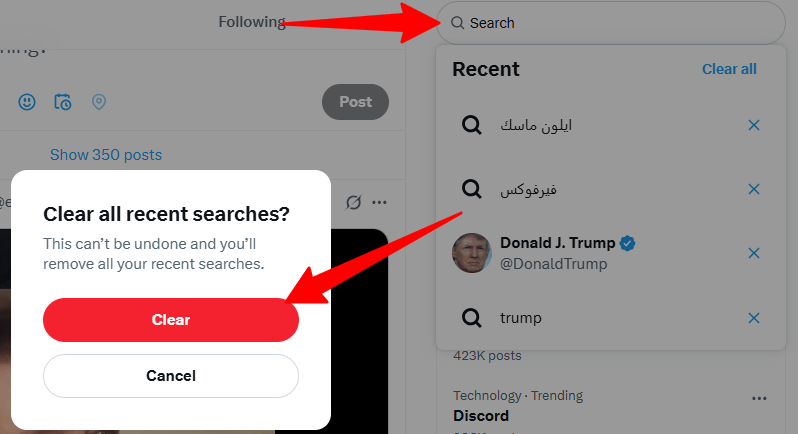The height and width of the screenshot is (434, 798).
Task: Remove the 'فيرفوكس' recent search entry
Action: tap(754, 189)
